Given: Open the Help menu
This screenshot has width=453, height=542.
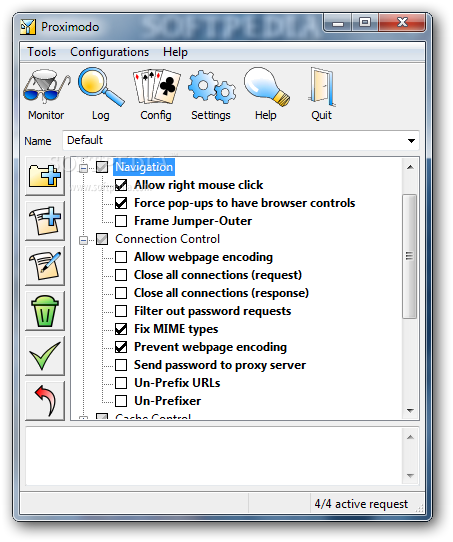Looking at the screenshot, I should [175, 52].
